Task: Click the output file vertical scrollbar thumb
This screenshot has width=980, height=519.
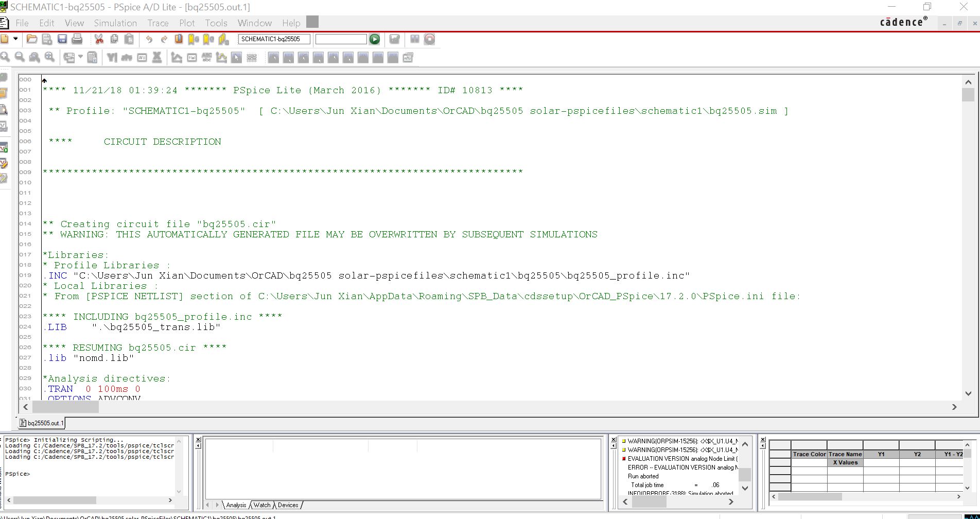Action: [968, 95]
